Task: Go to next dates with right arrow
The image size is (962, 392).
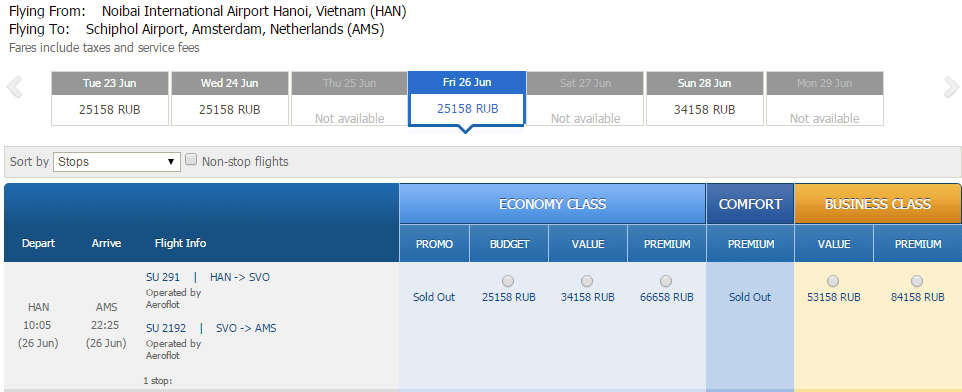Action: pos(951,87)
